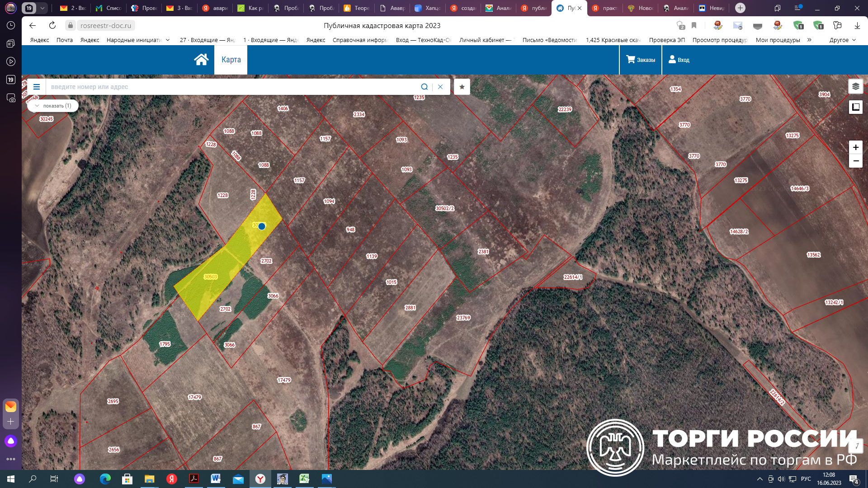
Task: Switch to the Невид browser tab
Action: pos(711,8)
